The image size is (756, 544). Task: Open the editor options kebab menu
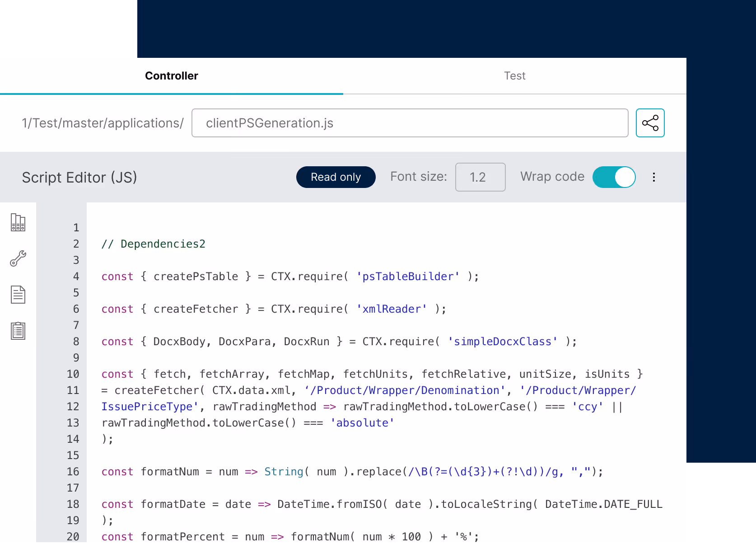click(653, 177)
